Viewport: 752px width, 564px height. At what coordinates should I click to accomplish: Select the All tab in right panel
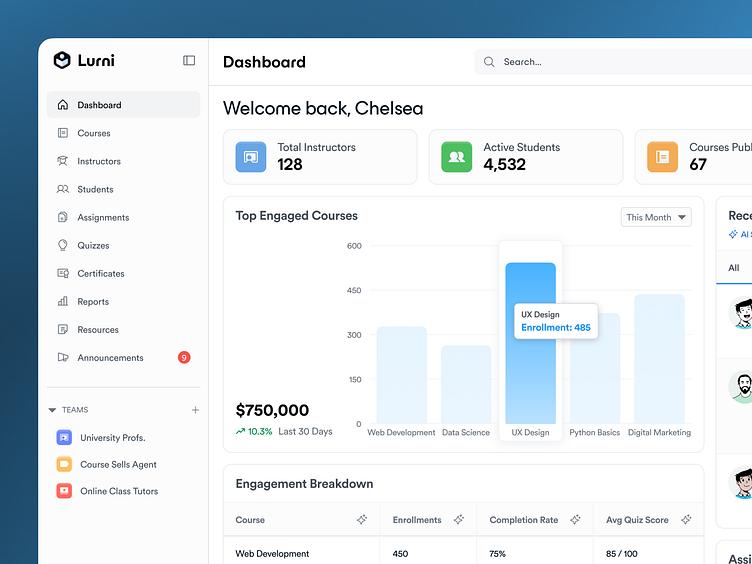click(x=734, y=268)
